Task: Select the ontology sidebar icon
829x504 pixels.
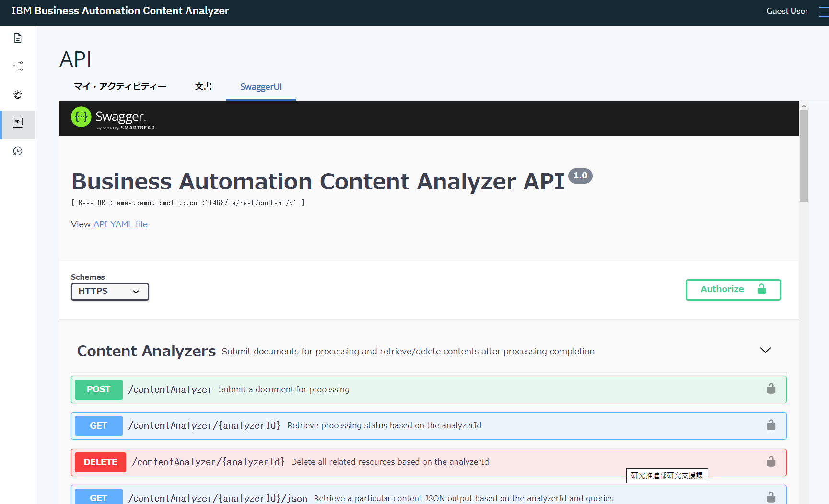Action: tap(17, 66)
